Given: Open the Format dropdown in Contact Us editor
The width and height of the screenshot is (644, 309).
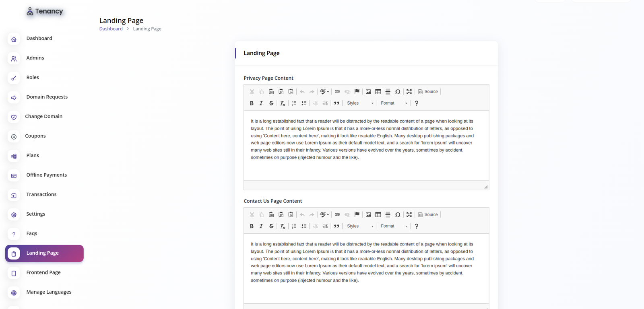Looking at the screenshot, I should pyautogui.click(x=393, y=226).
